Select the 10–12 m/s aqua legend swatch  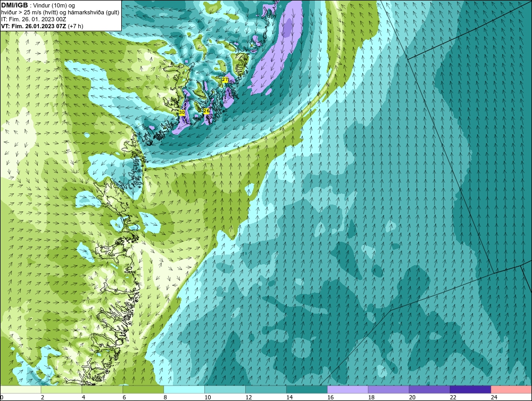point(225,389)
